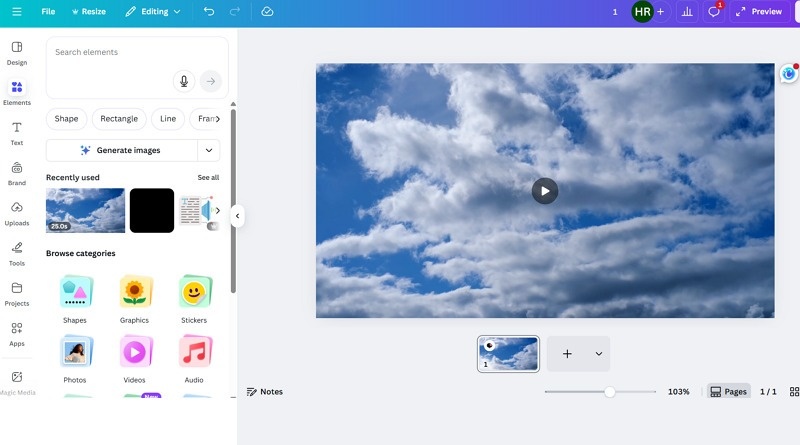Click Generate images button
The image size is (800, 445).
(121, 150)
